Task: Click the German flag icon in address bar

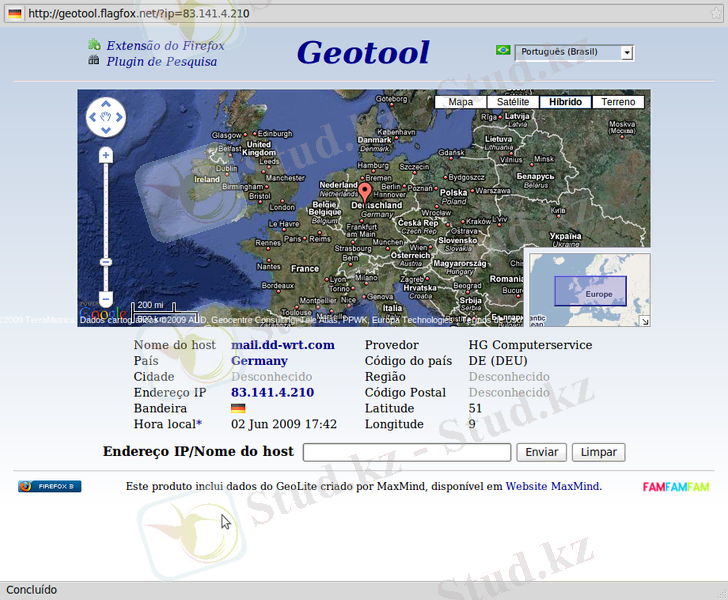Action: pyautogui.click(x=15, y=13)
